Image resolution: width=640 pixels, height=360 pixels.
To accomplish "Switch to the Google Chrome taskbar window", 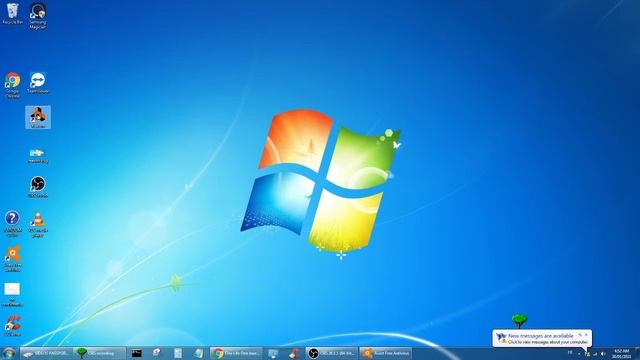I will (x=236, y=353).
